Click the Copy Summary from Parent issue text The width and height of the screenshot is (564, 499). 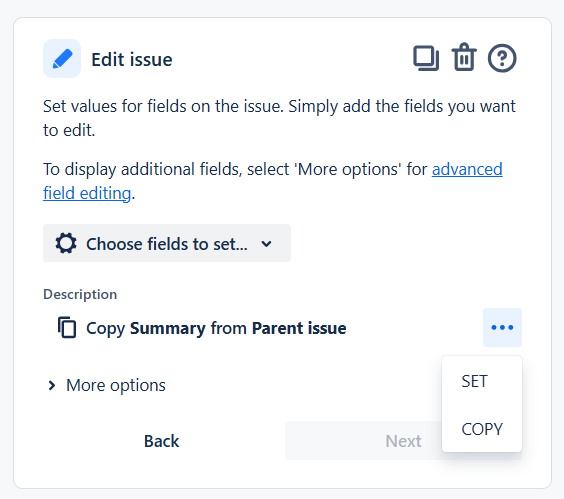(x=216, y=328)
